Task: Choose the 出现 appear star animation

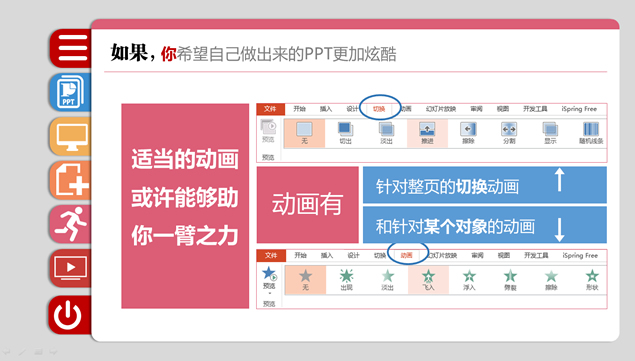Action: click(x=347, y=280)
